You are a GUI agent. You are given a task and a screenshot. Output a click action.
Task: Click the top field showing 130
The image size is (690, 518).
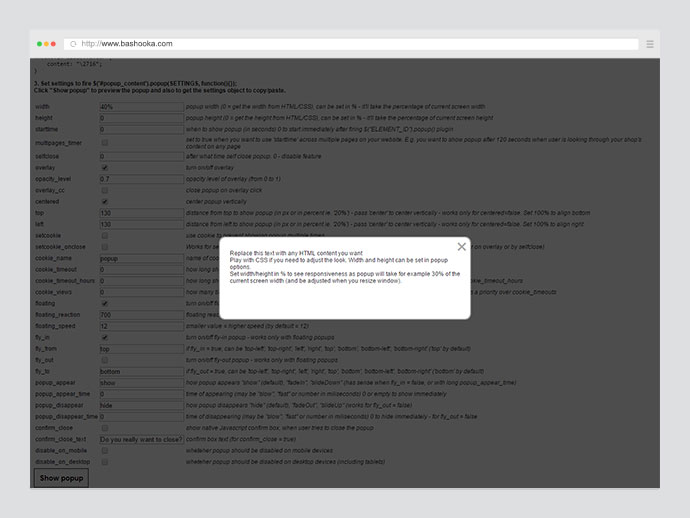pos(141,213)
